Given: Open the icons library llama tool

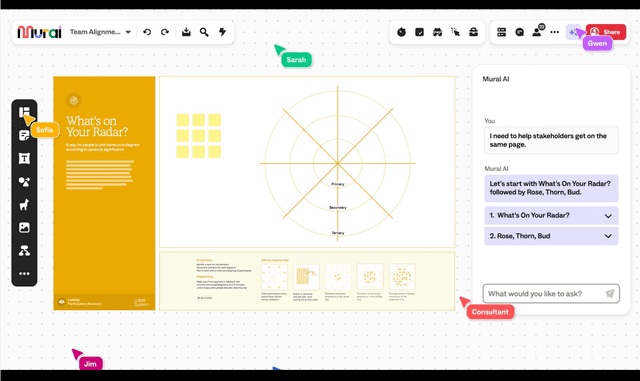Looking at the screenshot, I should click(x=24, y=204).
